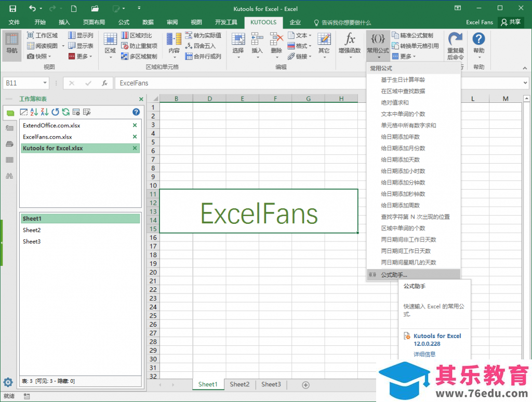The image size is (532, 402).
Task: Open the 选择 select dropdown
Action: point(238,46)
